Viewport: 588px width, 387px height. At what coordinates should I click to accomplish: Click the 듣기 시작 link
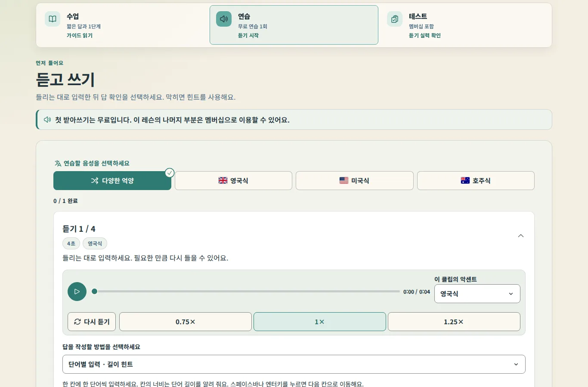click(248, 36)
